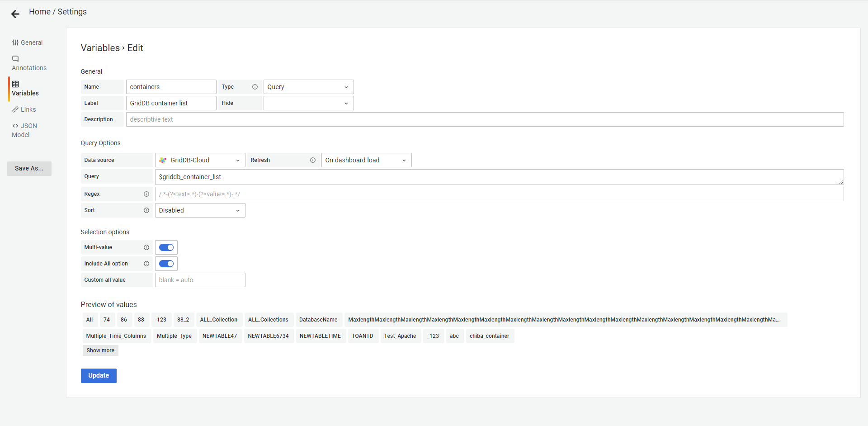Click the Regex info icon
868x426 pixels.
pyautogui.click(x=146, y=194)
